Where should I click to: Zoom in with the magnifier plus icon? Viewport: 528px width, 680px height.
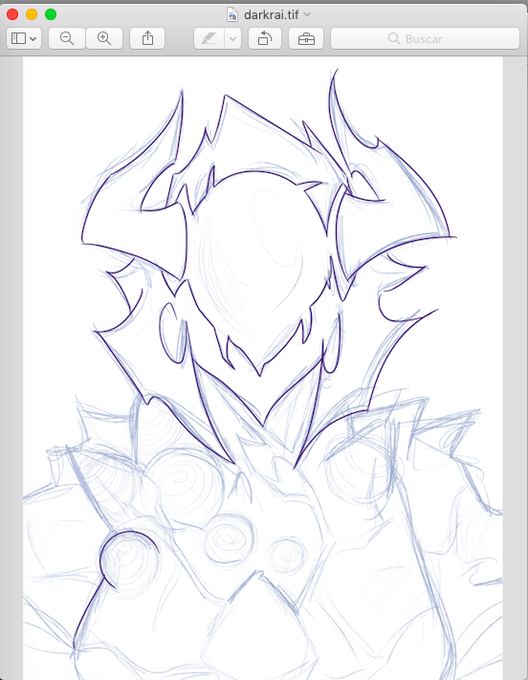(104, 39)
